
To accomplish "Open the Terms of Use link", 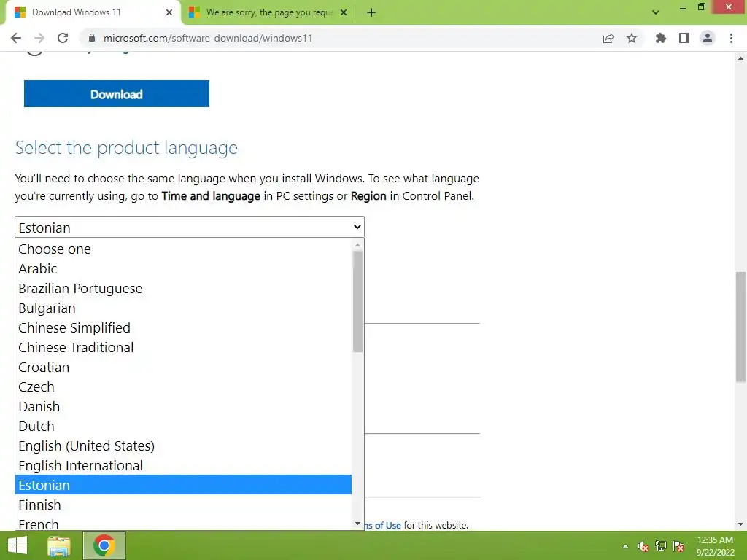I will (x=382, y=525).
